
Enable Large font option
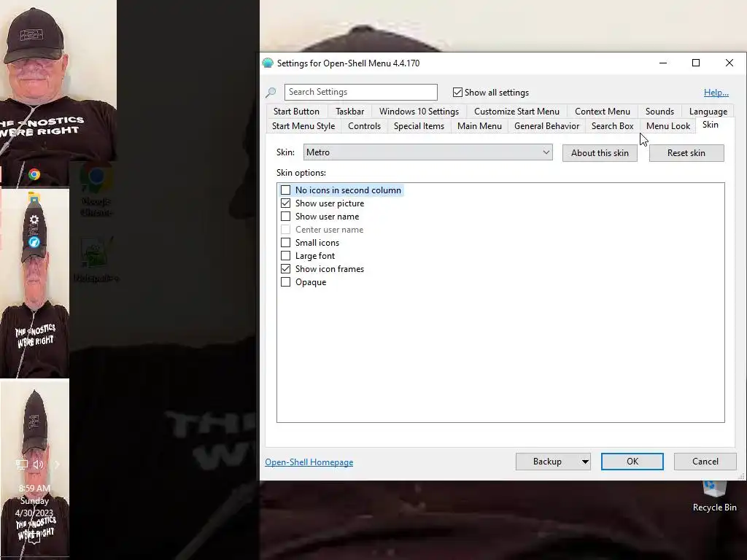[x=285, y=256]
